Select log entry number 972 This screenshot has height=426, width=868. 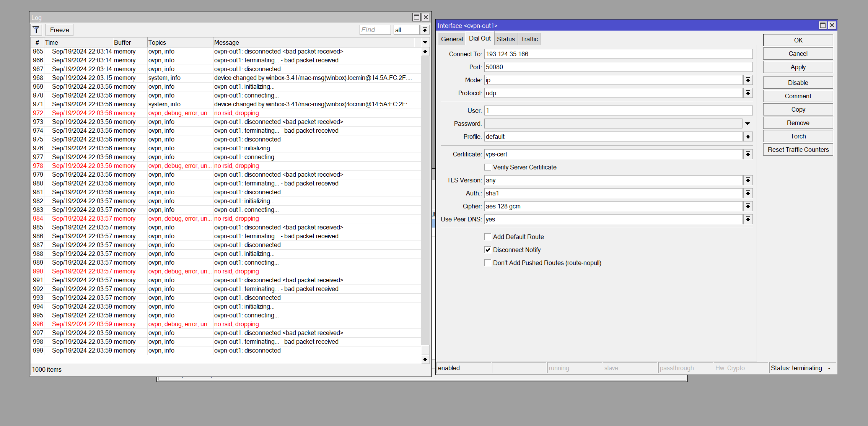click(x=226, y=113)
